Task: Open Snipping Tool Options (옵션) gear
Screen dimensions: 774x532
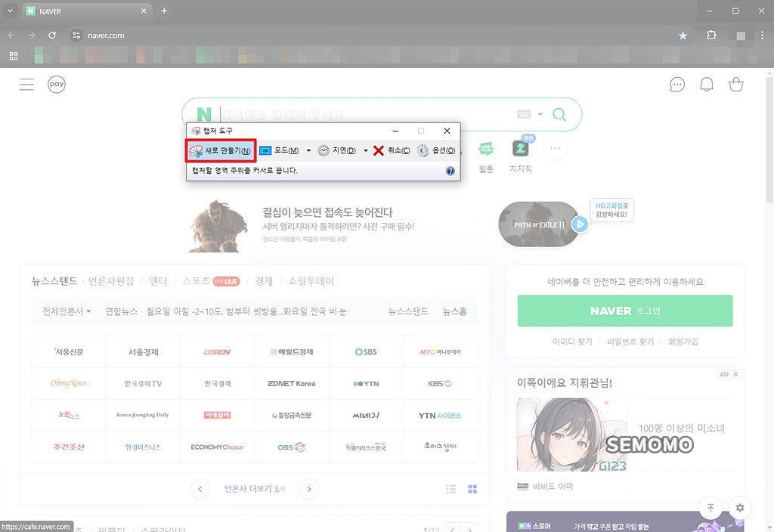Action: point(436,150)
